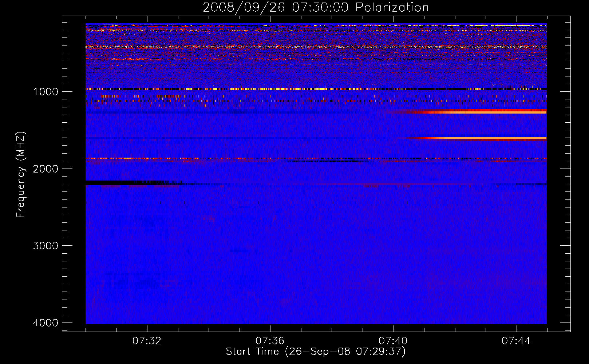
Task: Click the plot title '2008/09/26 07:30:00 Polarization'
Action: [x=316, y=7]
